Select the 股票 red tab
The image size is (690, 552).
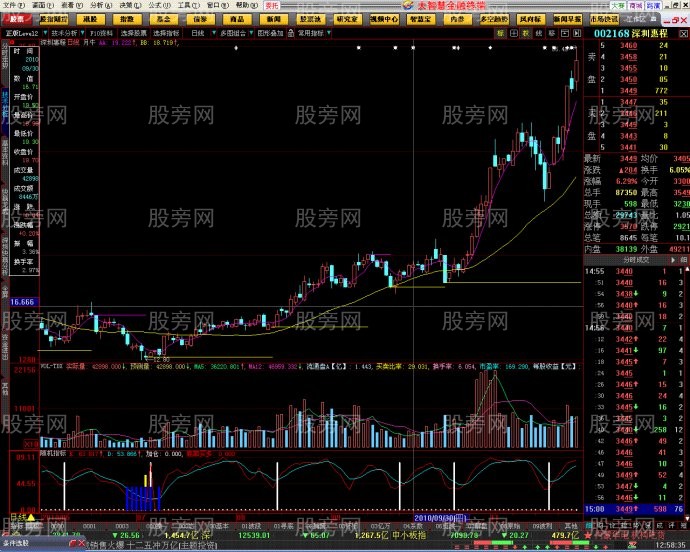point(17,19)
